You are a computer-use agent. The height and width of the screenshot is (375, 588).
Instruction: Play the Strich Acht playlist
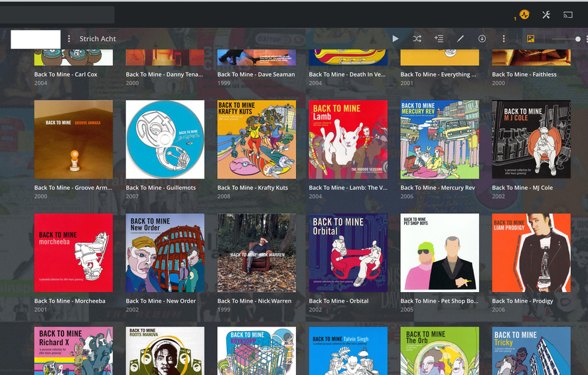pyautogui.click(x=396, y=38)
